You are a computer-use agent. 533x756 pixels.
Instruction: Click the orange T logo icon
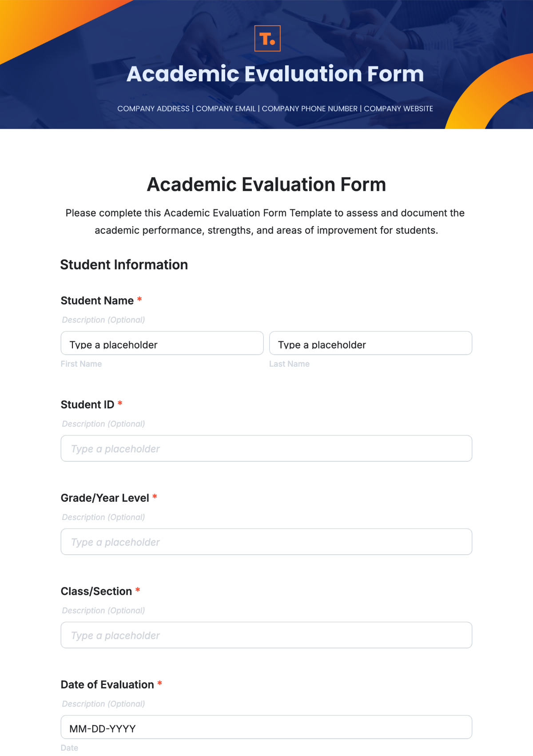(x=266, y=38)
